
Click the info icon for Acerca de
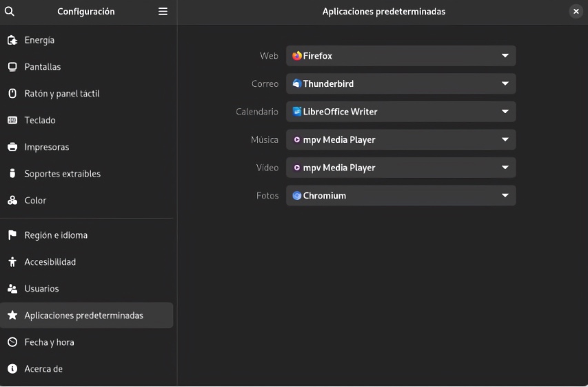12,368
